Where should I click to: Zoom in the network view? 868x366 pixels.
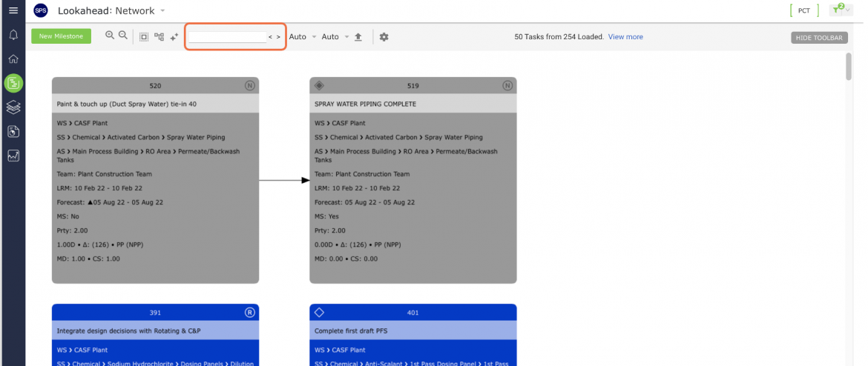[110, 36]
